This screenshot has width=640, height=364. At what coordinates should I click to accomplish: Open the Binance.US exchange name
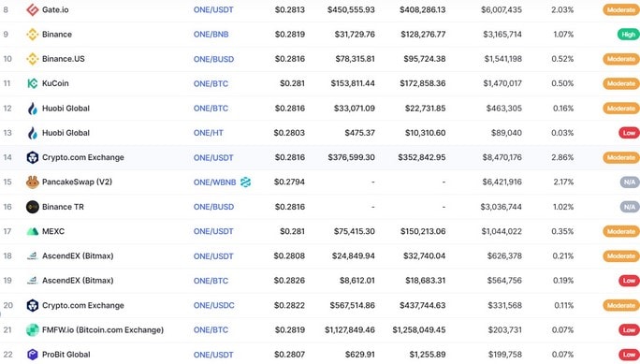tap(64, 59)
